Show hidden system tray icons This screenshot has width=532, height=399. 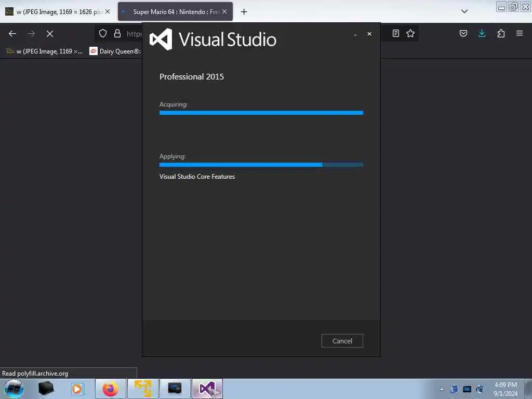[442, 389]
